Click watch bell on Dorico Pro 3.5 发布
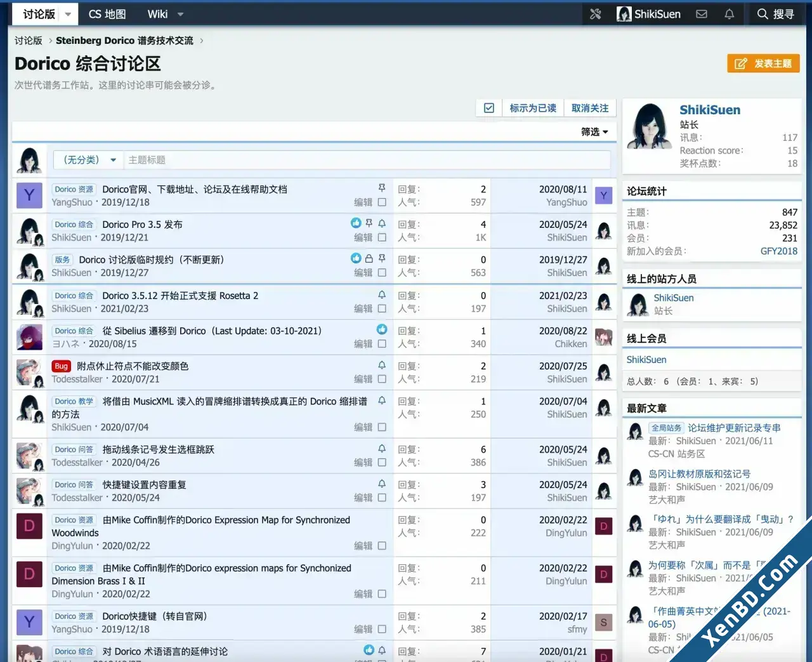Screen dimensions: 812x662 [x=382, y=223]
